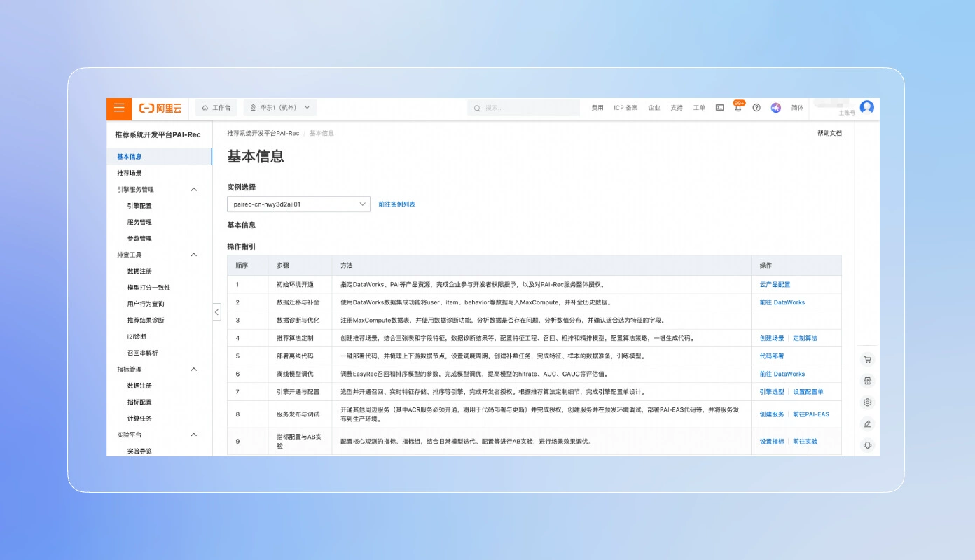The height and width of the screenshot is (560, 975).
Task: Open the 企业 menu
Action: point(654,108)
